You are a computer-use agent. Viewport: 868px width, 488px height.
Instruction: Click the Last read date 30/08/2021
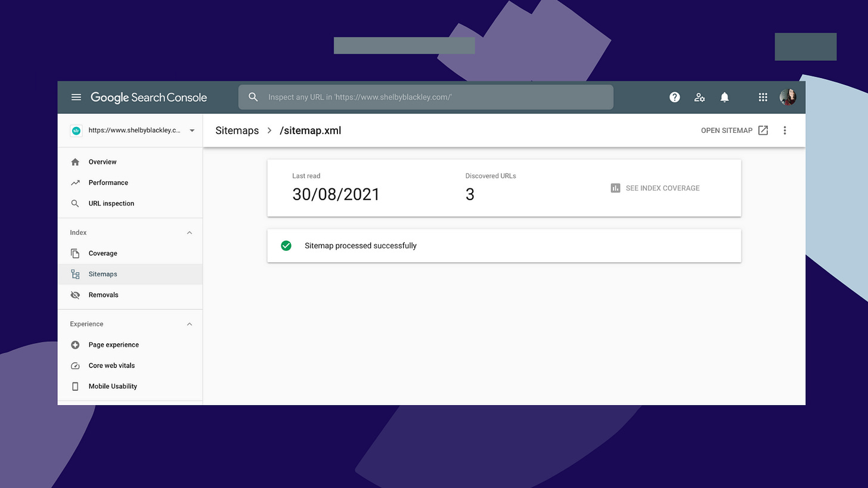tap(336, 195)
